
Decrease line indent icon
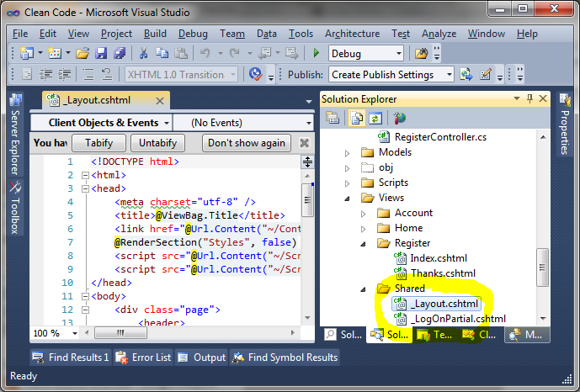pos(45,75)
